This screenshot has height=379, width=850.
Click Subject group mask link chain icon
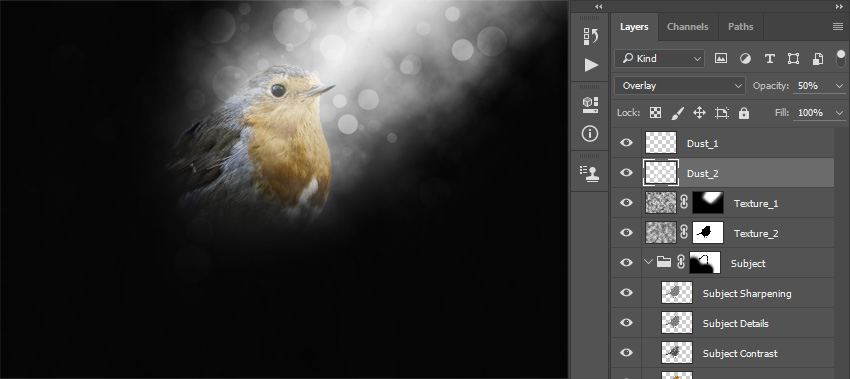click(x=681, y=262)
